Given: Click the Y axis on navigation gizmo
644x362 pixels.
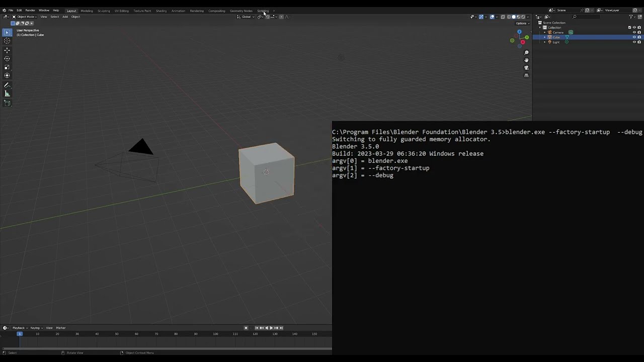Looking at the screenshot, I should [527, 37].
